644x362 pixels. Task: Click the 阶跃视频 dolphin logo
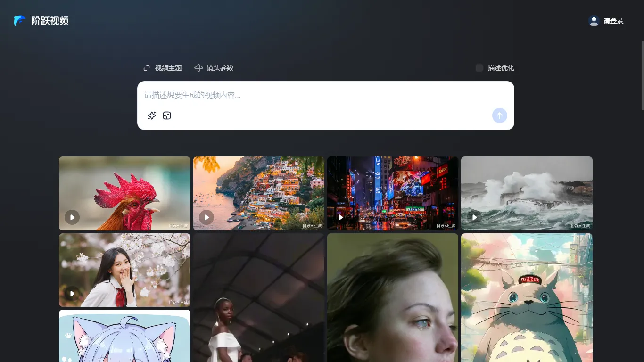pyautogui.click(x=20, y=21)
